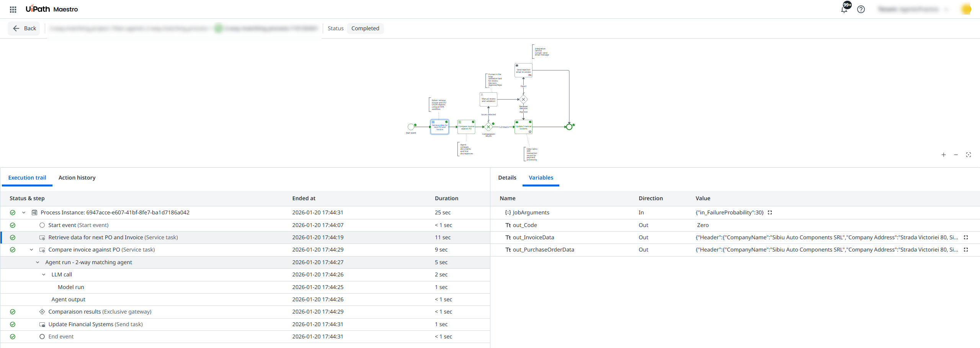
Task: Open the notifications bell
Action: pyautogui.click(x=844, y=9)
